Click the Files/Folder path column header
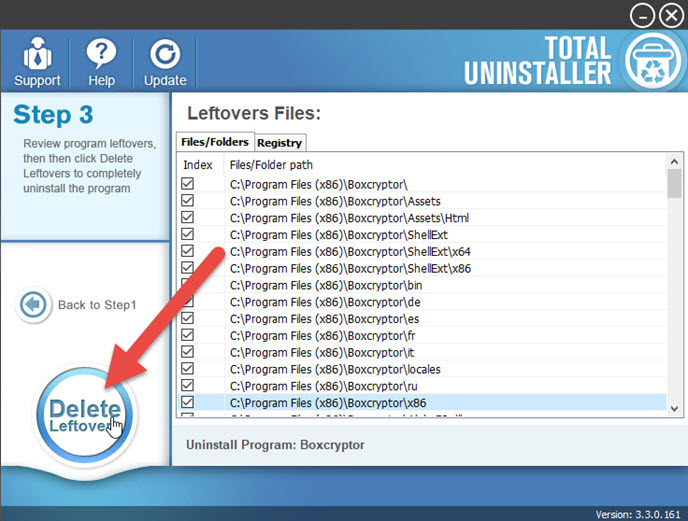This screenshot has width=688, height=521. pyautogui.click(x=271, y=165)
